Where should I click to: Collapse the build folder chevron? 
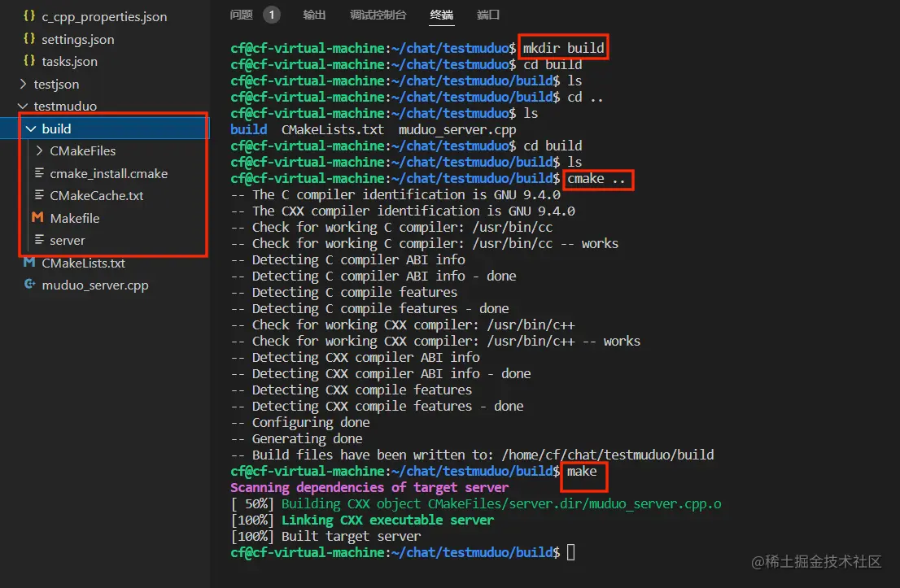(31, 128)
